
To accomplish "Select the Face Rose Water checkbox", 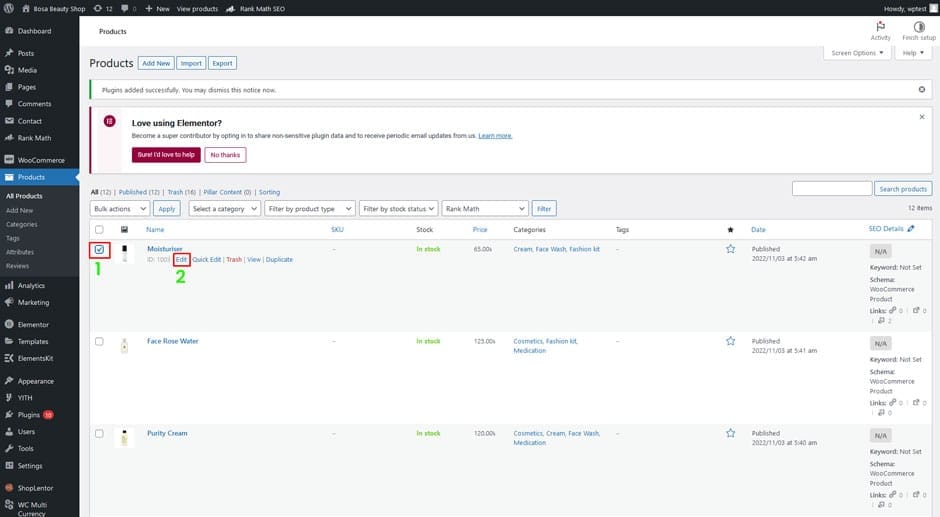I will [99, 341].
